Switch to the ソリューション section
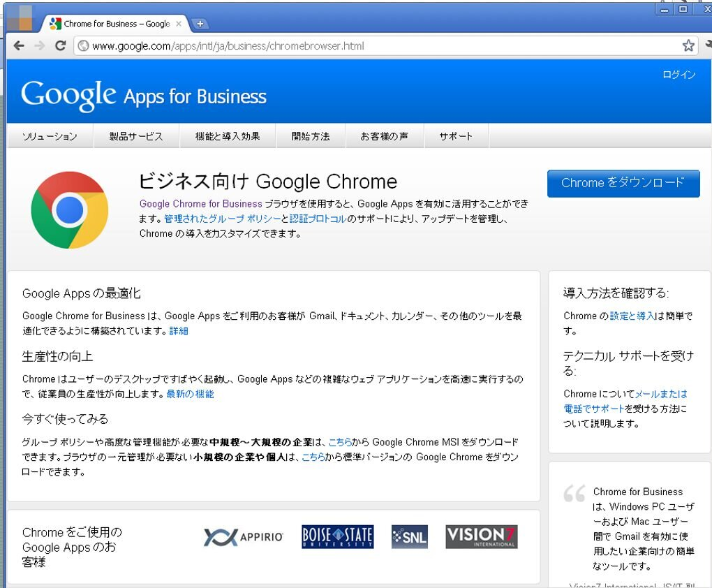The height and width of the screenshot is (588, 712). point(50,136)
